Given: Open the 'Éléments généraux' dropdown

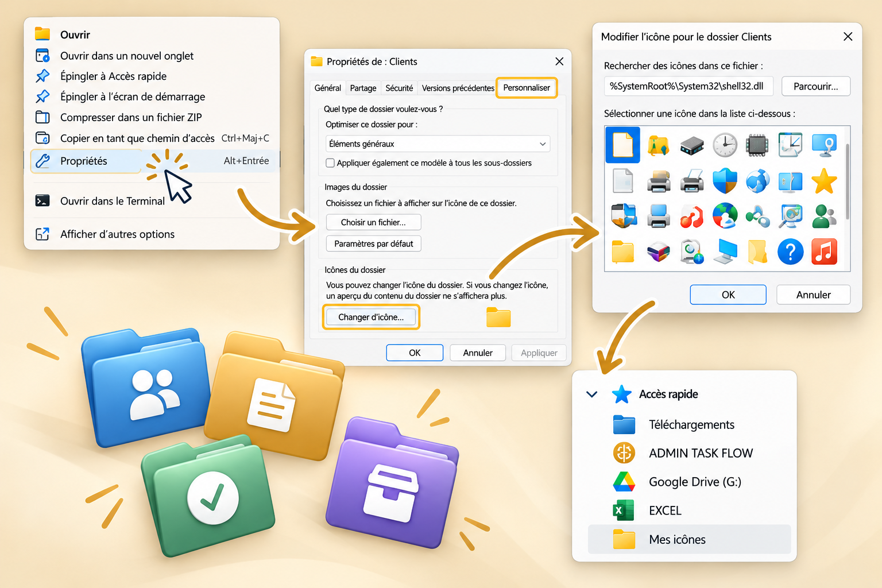Looking at the screenshot, I should (x=438, y=144).
